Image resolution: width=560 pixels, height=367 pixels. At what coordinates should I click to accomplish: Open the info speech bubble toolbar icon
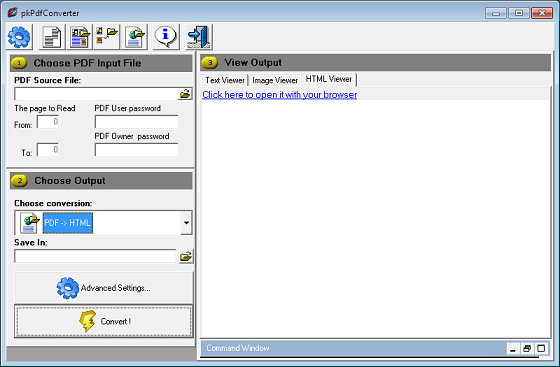(165, 37)
